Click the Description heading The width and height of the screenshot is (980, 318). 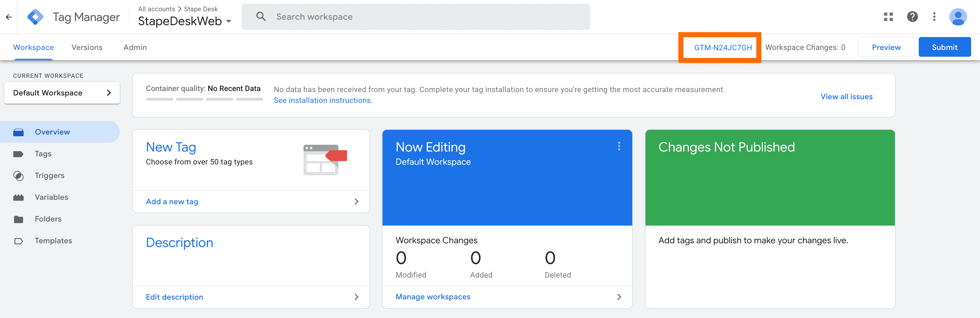coord(179,242)
